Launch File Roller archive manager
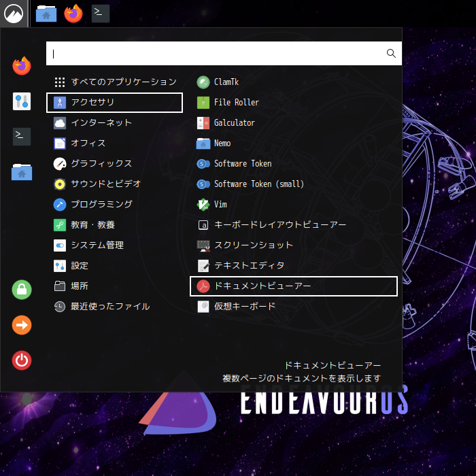This screenshot has width=476, height=476. 294,102
